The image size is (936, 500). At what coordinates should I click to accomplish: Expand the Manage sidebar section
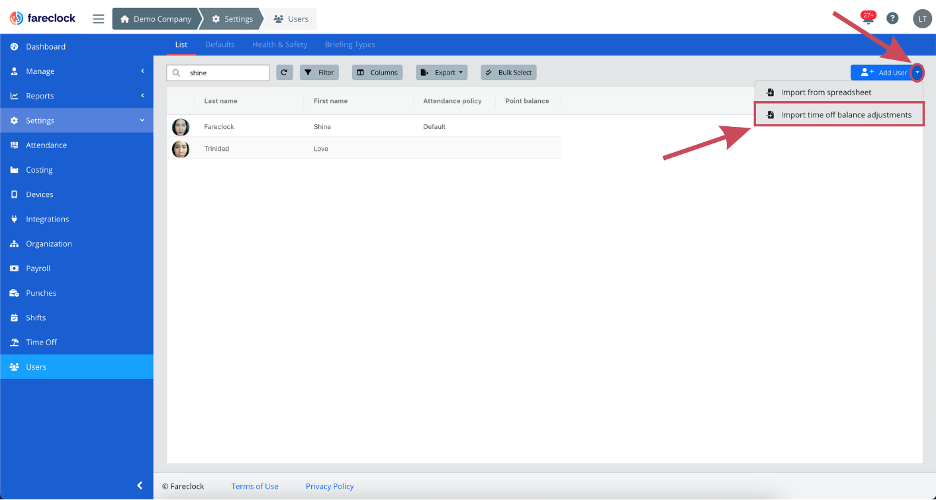76,71
